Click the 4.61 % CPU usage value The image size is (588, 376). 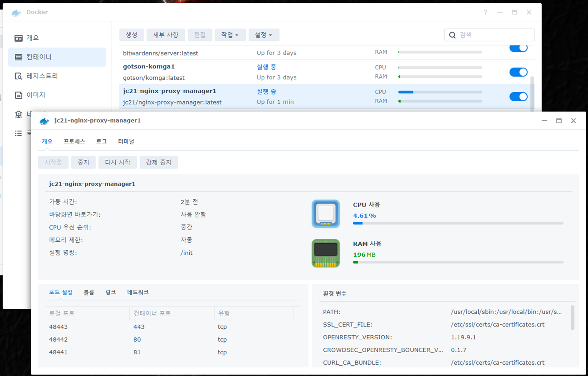tap(365, 216)
